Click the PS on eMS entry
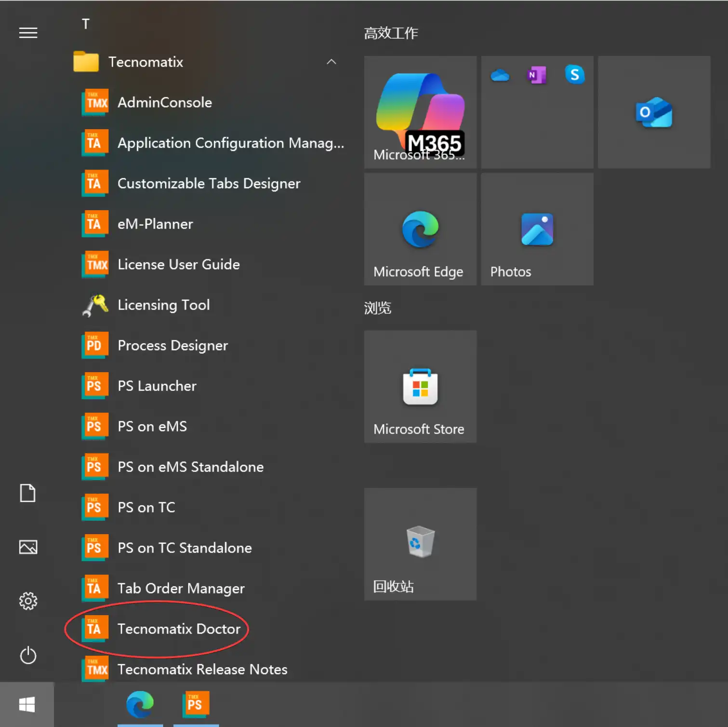The width and height of the screenshot is (728, 727). (207, 426)
